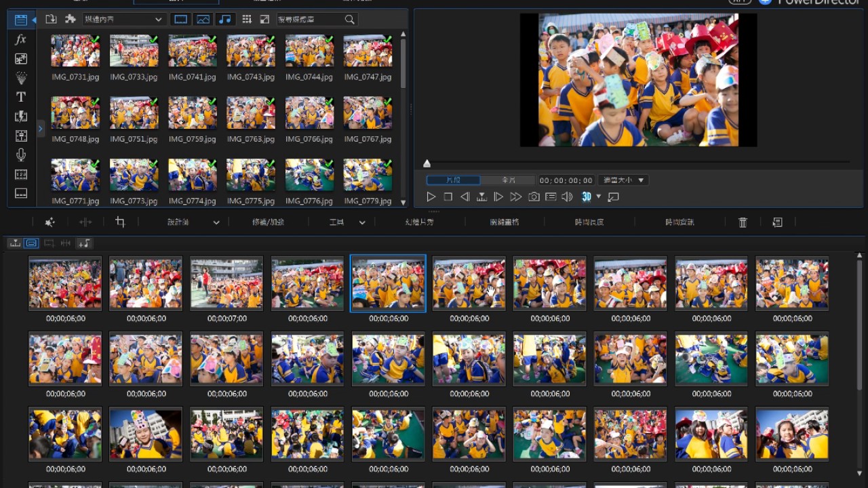Toggle 3D preview mode
Image resolution: width=868 pixels, height=488 pixels.
pos(587,197)
